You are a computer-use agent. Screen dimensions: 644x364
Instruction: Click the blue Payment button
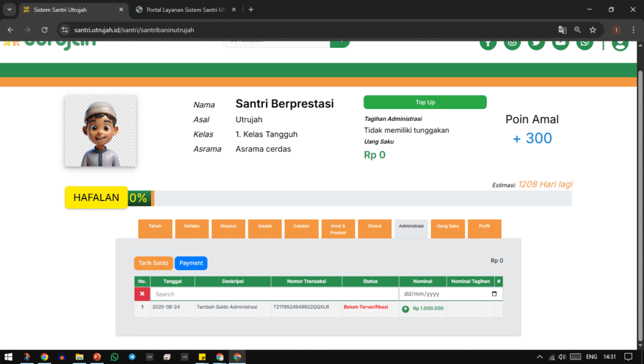[191, 263]
